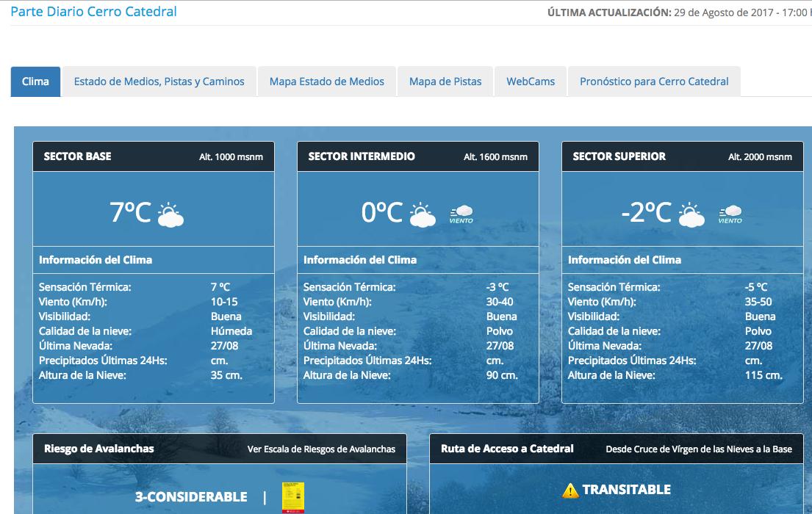Click Sector Superior Sensación Térmica value -5 °C
The width and height of the screenshot is (812, 514).
(x=756, y=287)
